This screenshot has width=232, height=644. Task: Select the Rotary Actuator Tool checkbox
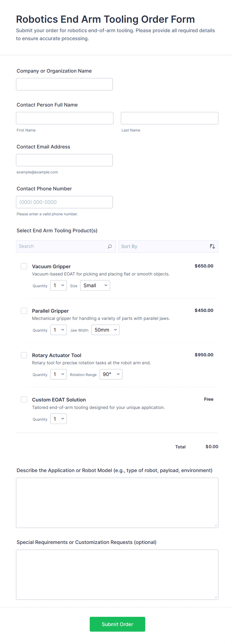point(24,355)
